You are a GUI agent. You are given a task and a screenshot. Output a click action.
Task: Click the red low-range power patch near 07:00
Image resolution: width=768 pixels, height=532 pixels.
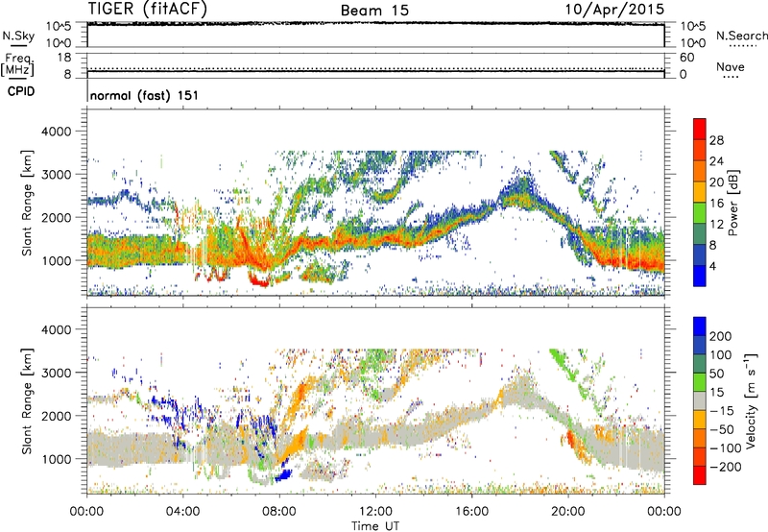tap(258, 280)
